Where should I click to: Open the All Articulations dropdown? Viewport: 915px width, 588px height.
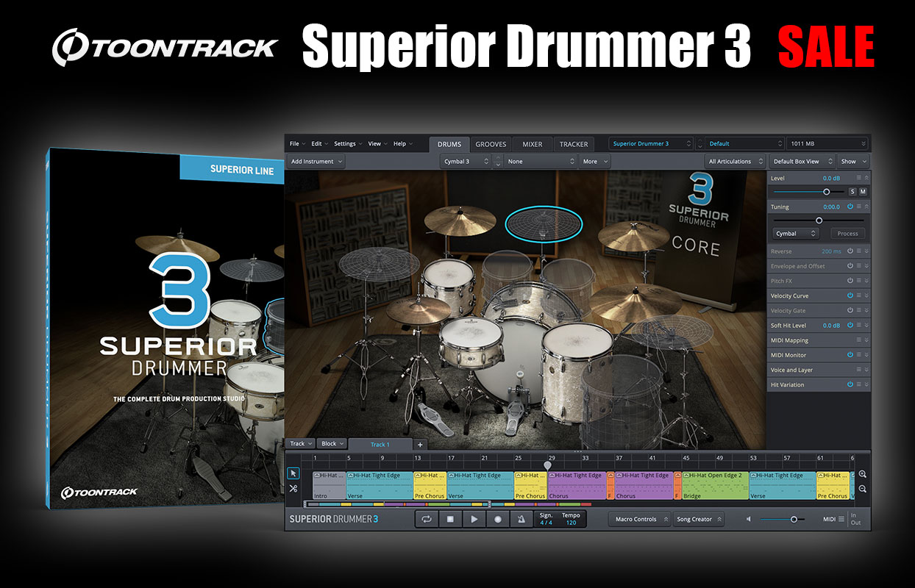(734, 161)
